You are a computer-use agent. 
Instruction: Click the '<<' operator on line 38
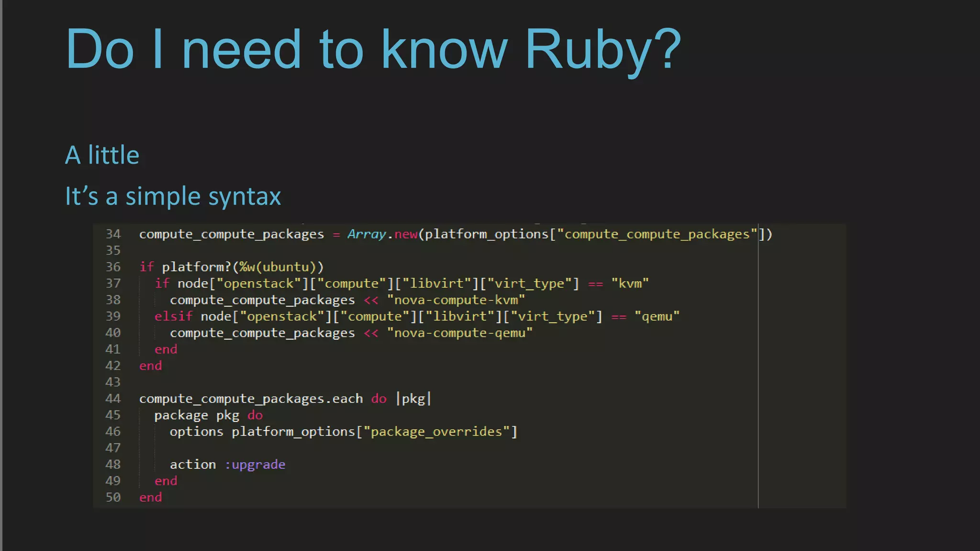(371, 300)
